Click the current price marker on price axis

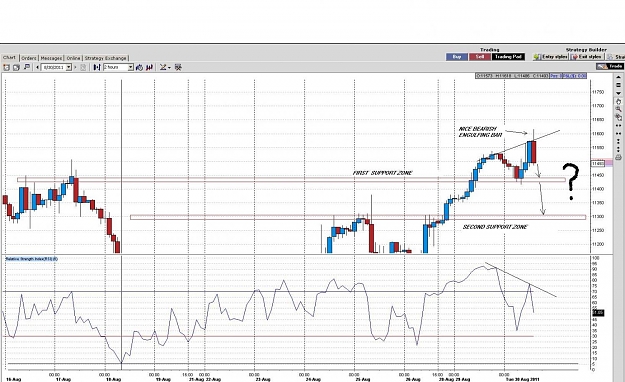pos(598,163)
